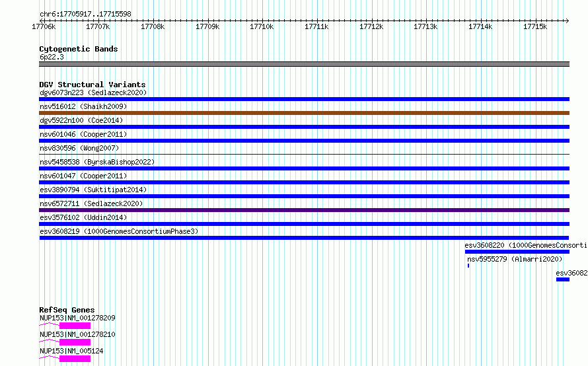Open the dgv5922n100 (Coe2014) label
588x366 pixels.
tap(81, 120)
